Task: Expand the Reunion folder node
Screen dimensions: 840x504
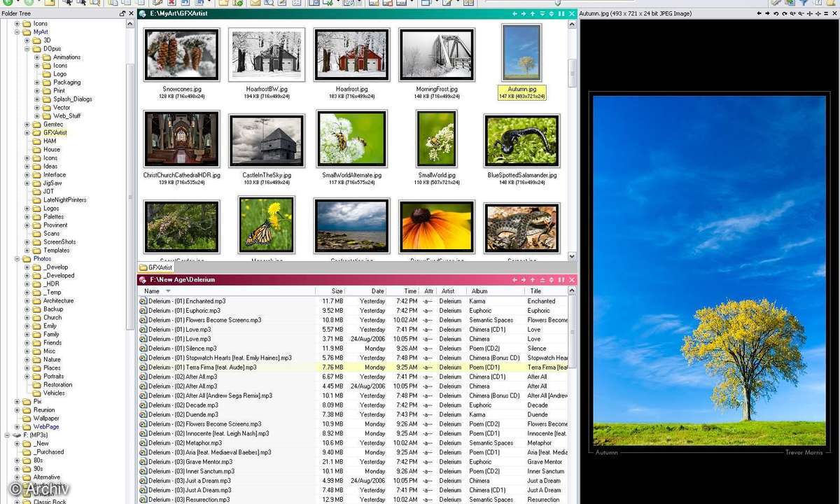Action: point(17,409)
